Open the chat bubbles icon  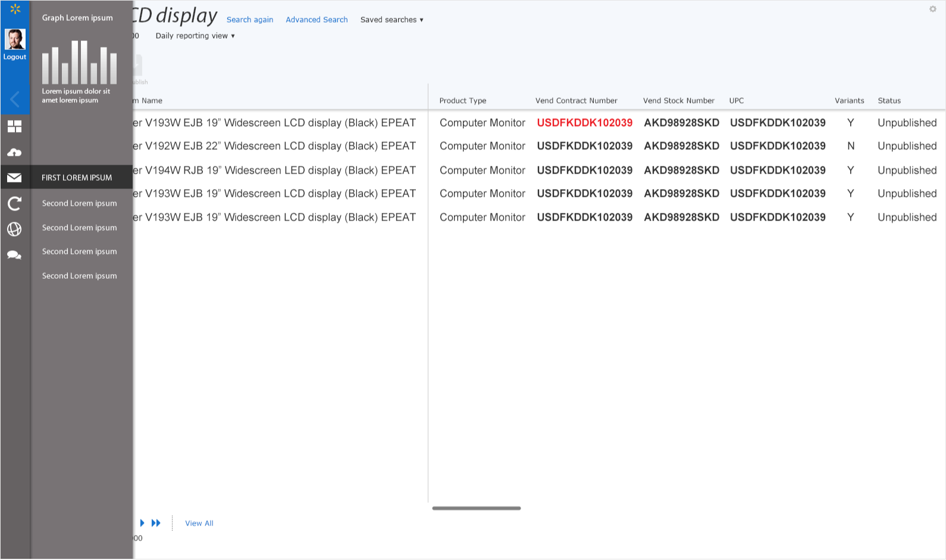tap(14, 255)
